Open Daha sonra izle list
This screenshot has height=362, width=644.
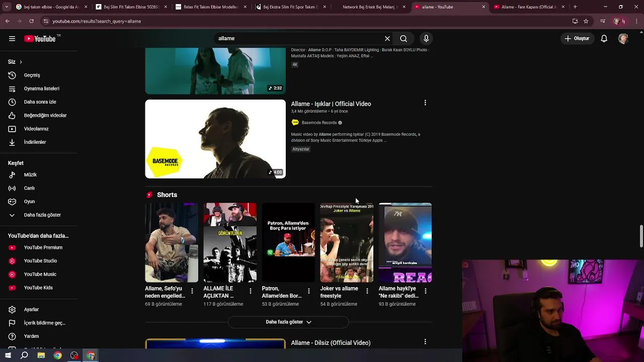39,102
